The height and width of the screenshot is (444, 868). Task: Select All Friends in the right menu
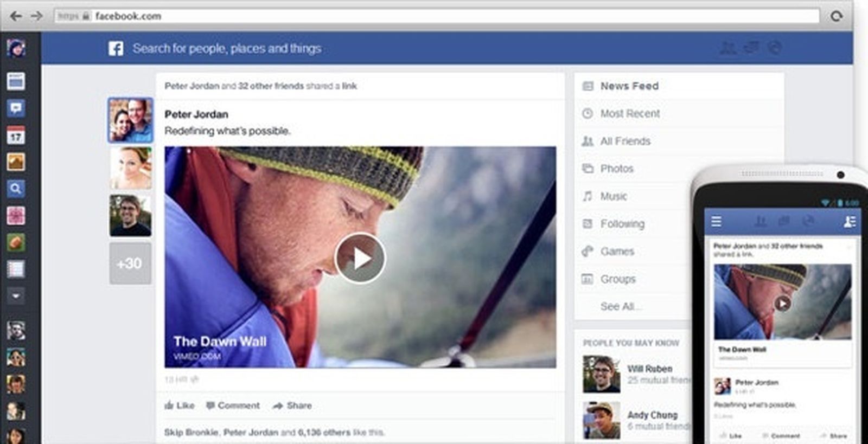[625, 141]
